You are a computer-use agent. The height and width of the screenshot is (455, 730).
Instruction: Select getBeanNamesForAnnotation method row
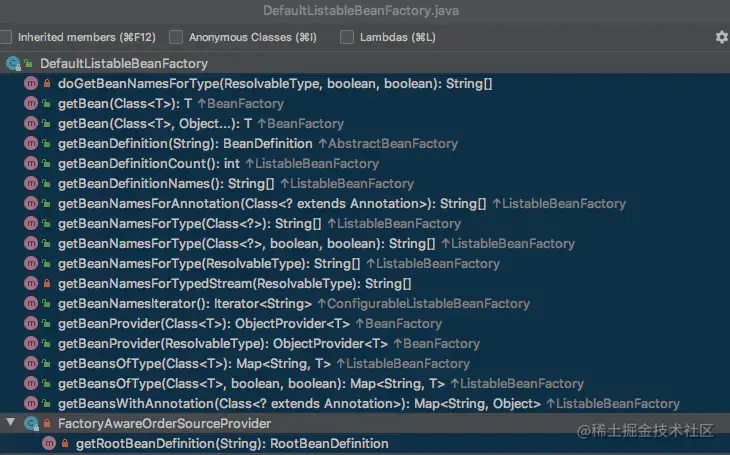click(365, 204)
